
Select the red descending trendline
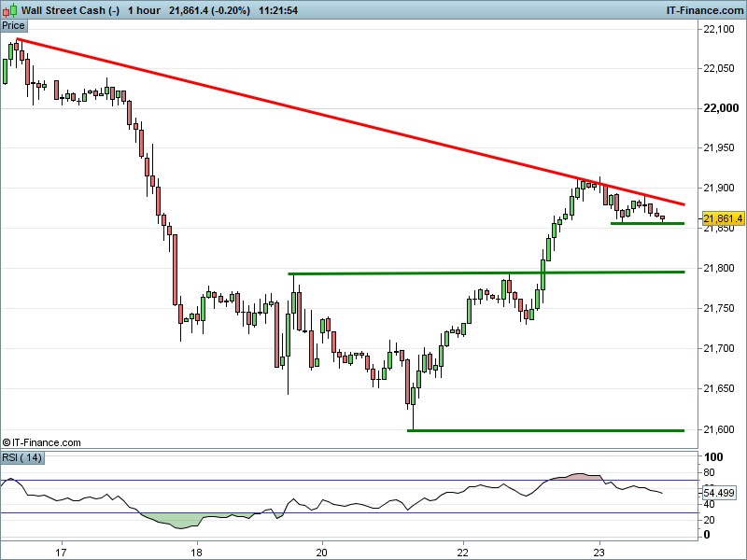click(350, 122)
